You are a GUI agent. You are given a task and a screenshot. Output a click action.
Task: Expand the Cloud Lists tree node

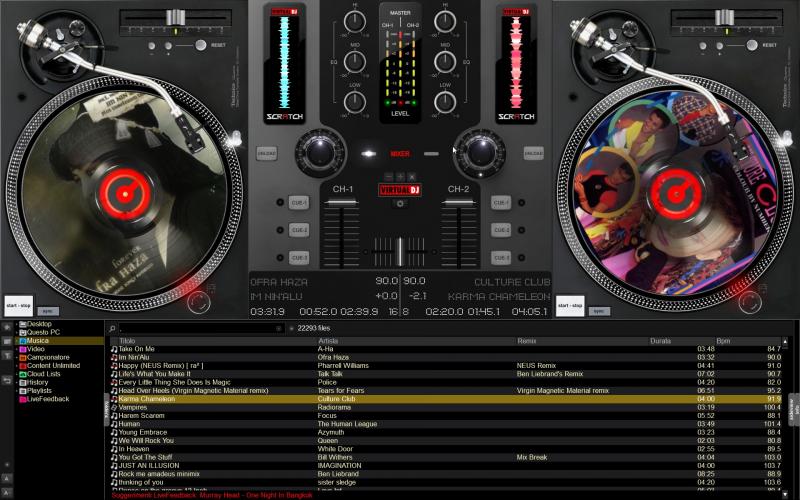tap(16, 374)
